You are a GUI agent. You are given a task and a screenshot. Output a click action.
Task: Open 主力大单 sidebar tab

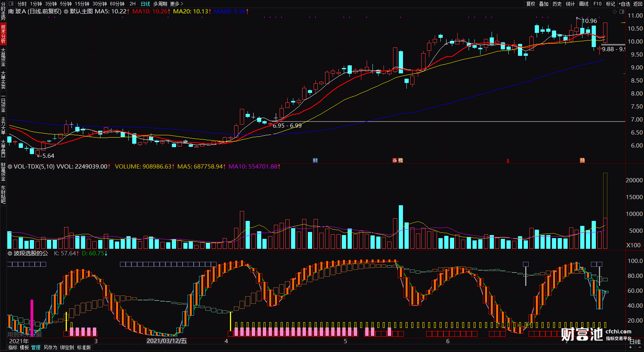pos(3,125)
